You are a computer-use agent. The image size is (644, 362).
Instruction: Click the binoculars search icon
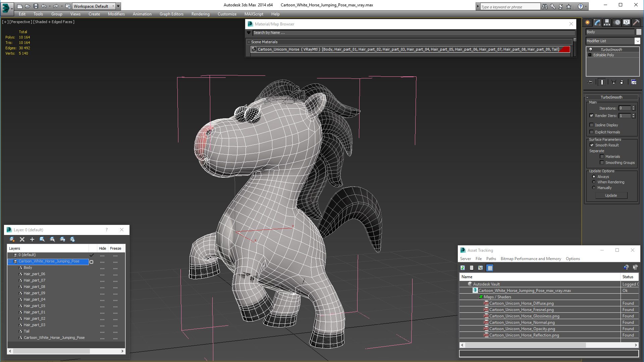545,6
